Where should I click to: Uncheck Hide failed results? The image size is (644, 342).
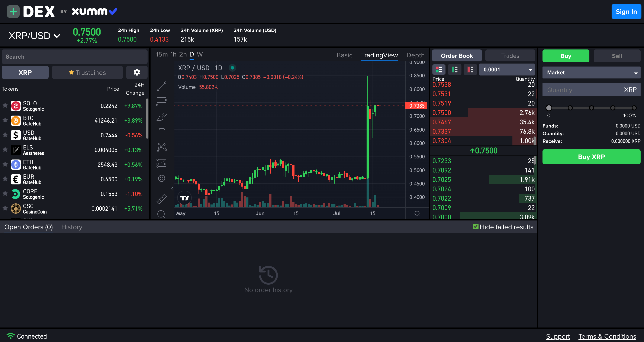476,227
